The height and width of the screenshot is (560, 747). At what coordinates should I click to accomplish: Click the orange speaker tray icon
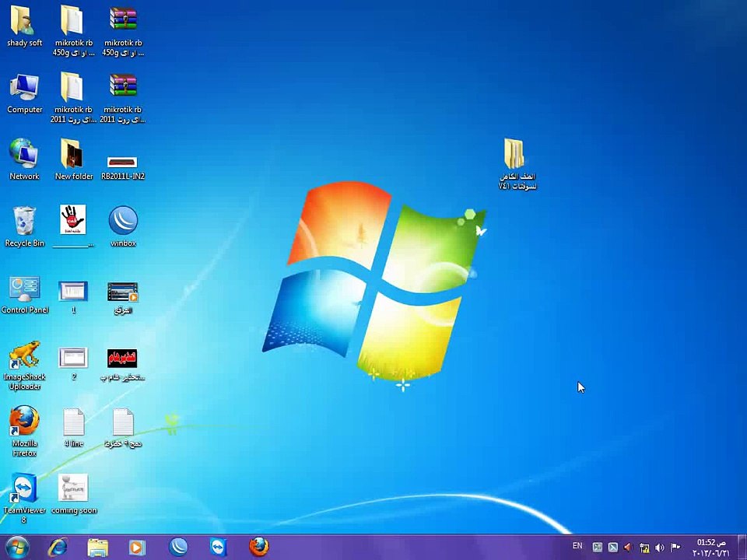click(x=628, y=548)
